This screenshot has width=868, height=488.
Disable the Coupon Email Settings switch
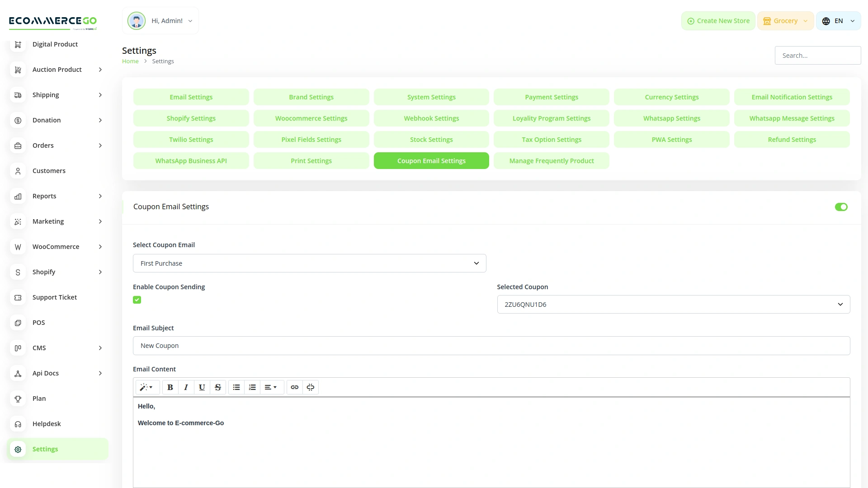[841, 207]
